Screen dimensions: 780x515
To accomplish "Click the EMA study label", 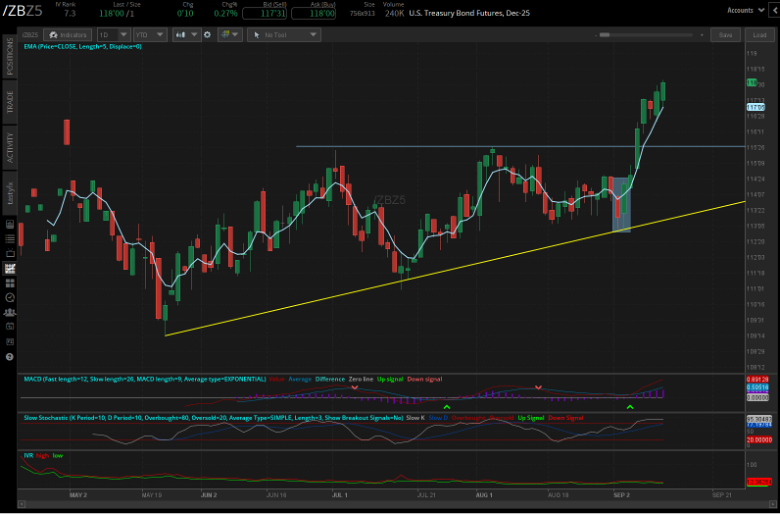I will tap(83, 46).
